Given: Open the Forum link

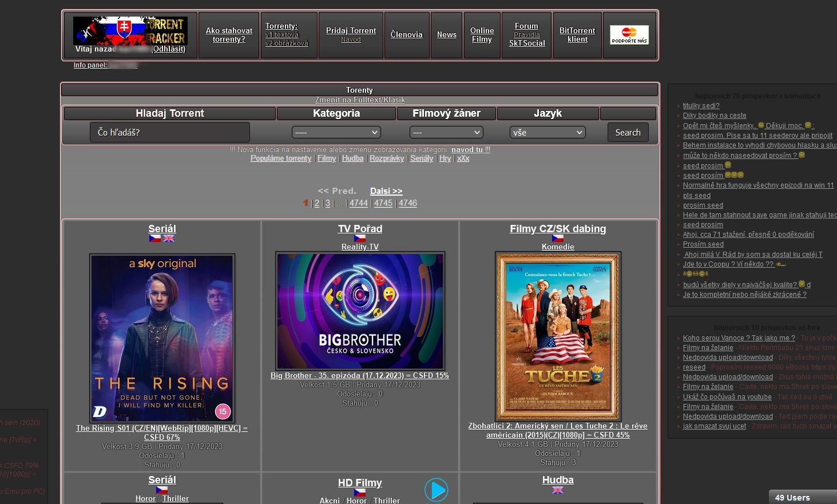Looking at the screenshot, I should click(526, 26).
